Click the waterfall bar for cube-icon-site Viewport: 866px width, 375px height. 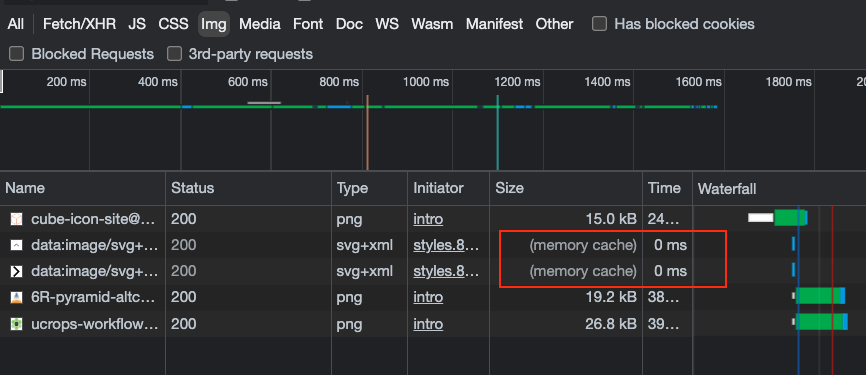pos(778,218)
